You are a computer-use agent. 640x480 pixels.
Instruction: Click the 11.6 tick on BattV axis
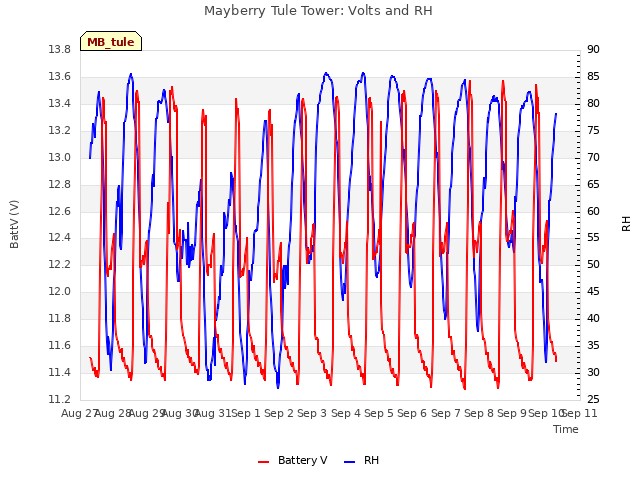click(x=60, y=345)
